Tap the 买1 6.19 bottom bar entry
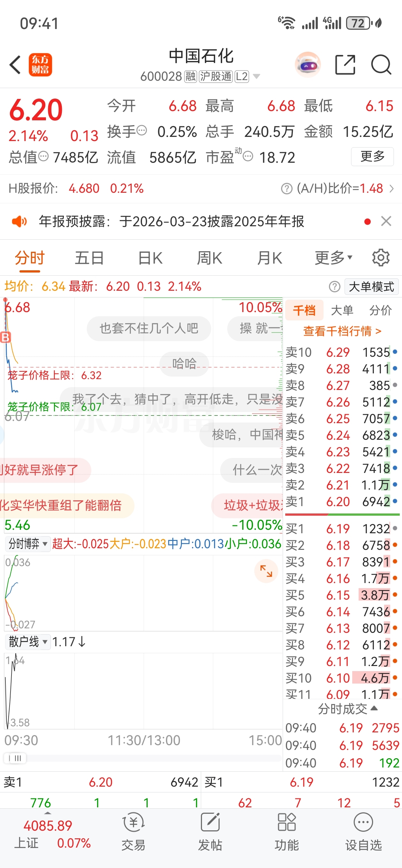 301,782
